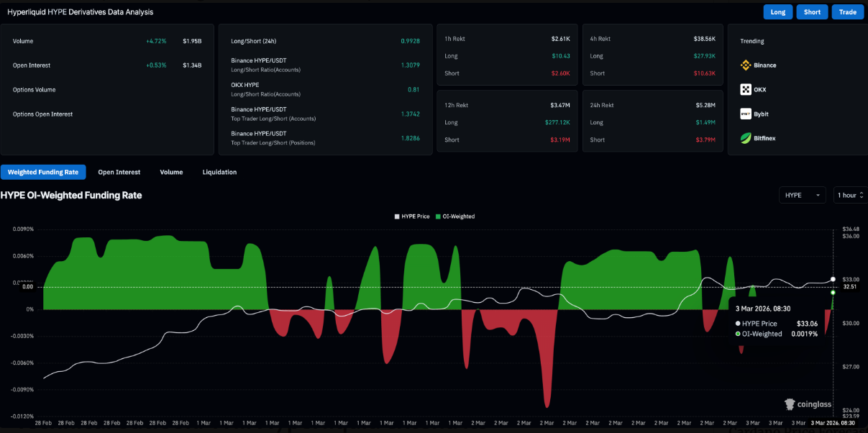Click the white HYPE price endpoint marker
This screenshot has height=433, width=868.
833,279
